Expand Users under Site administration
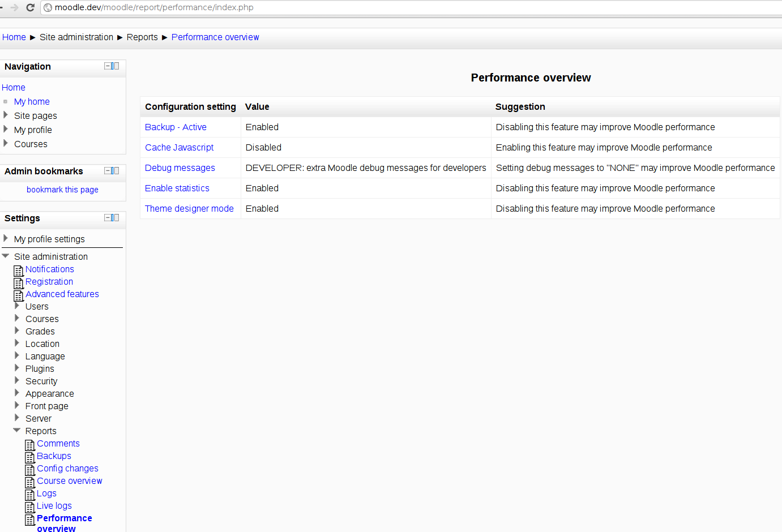Image resolution: width=782 pixels, height=532 pixels. (17, 306)
